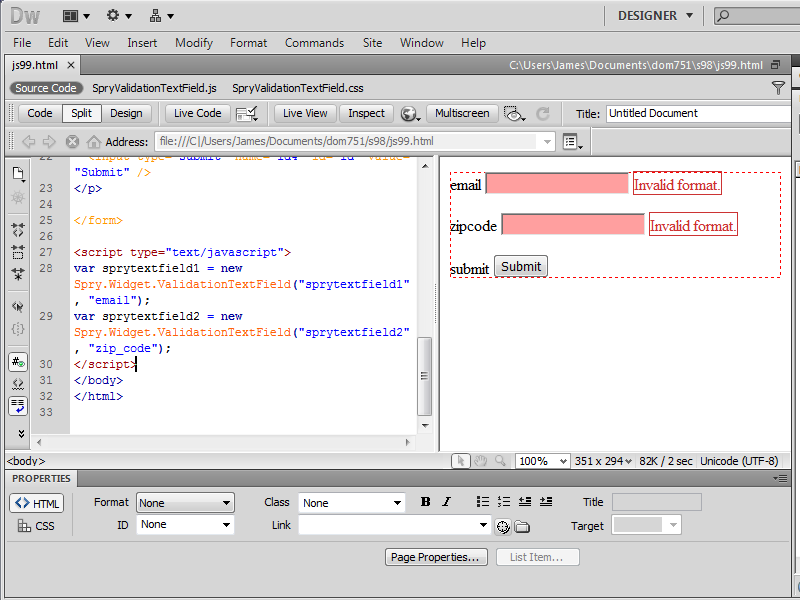The image size is (800, 600).
Task: Click the Browse for File folder icon
Action: click(522, 526)
